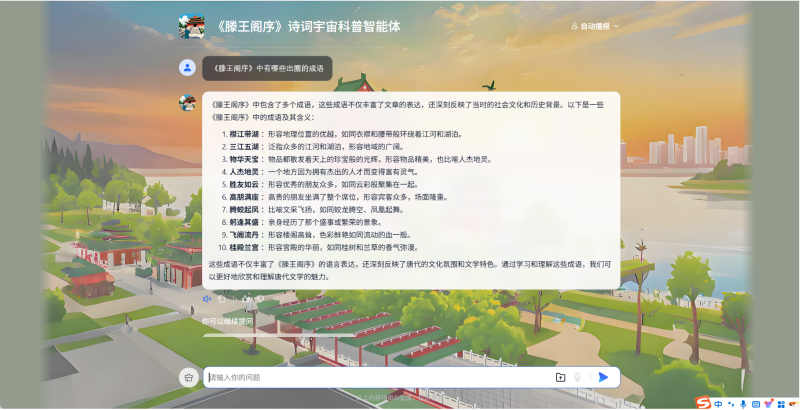Play the answer aloud with speaker icon
Viewport: 800px width, 410px height.
click(207, 299)
